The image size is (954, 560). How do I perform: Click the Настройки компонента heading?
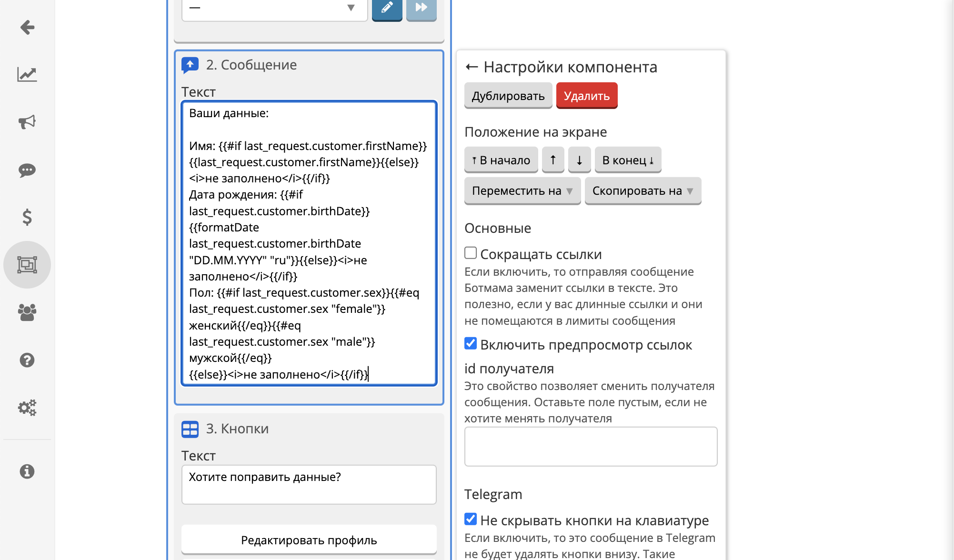[571, 67]
